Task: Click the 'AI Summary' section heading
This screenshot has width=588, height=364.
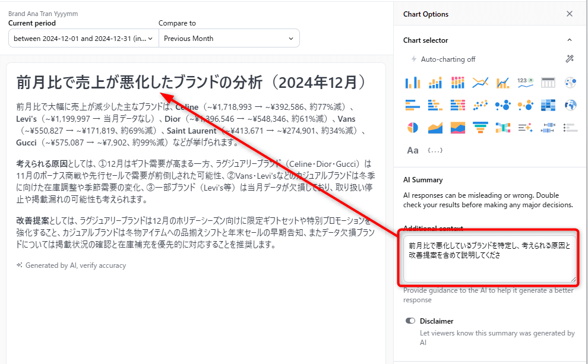Action: 423,180
